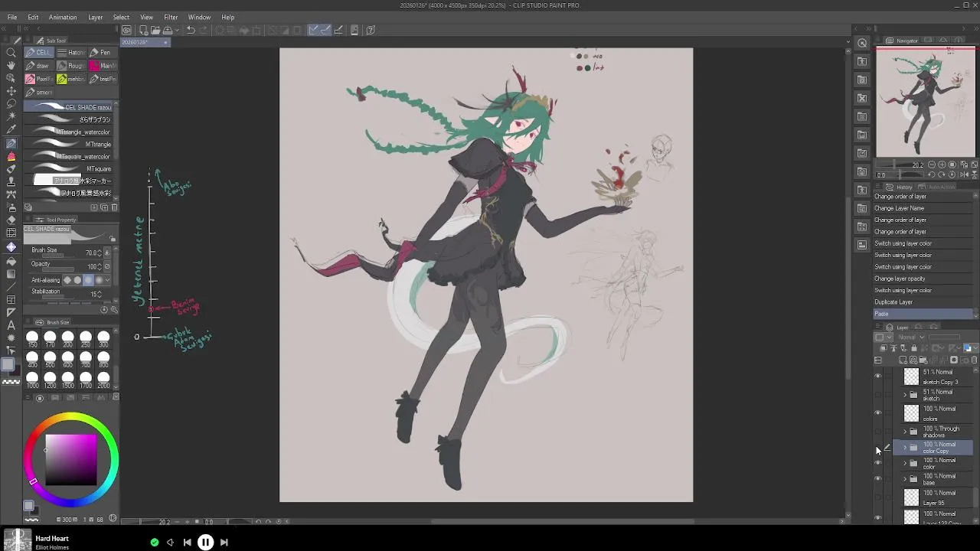Expand the sketch layer folder
980x551 pixels.
tap(905, 395)
